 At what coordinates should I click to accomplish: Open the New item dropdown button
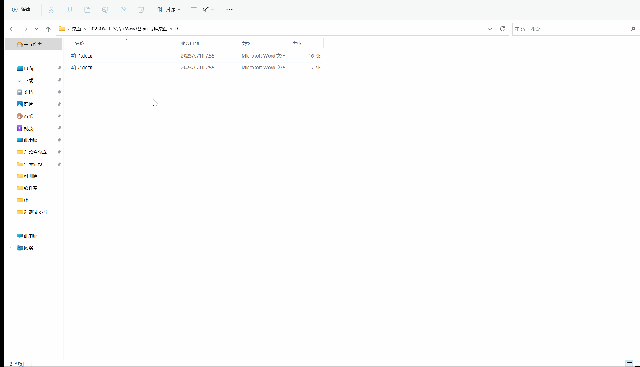click(21, 9)
